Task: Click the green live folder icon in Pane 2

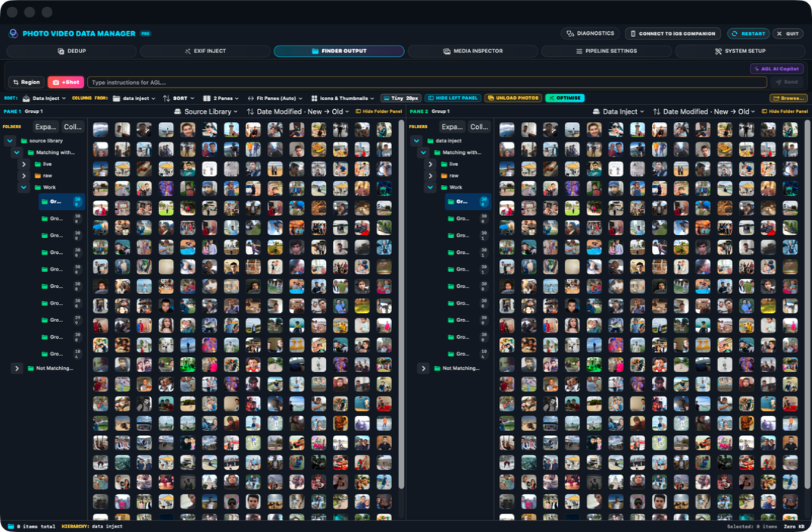Action: pos(444,164)
